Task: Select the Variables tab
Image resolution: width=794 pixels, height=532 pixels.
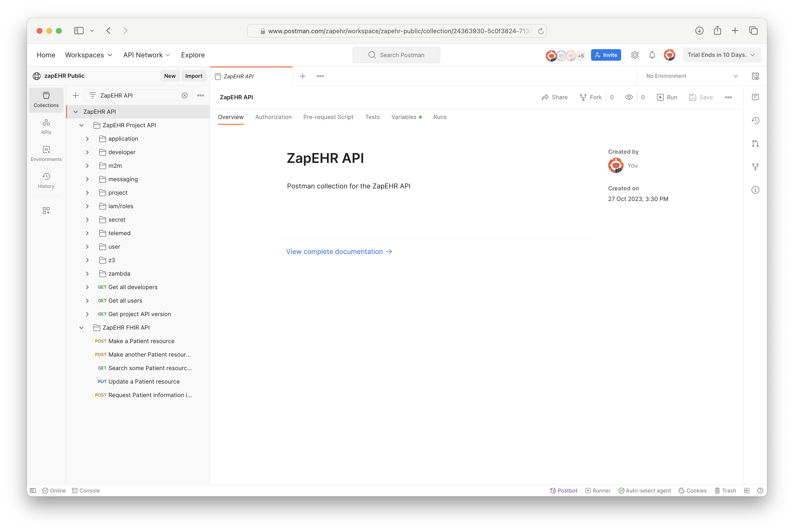Action: tap(404, 117)
